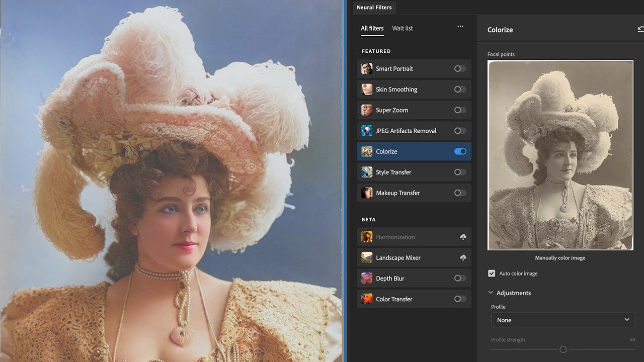The height and width of the screenshot is (362, 644).
Task: Click the Color Transfer filter name
Action: (394, 299)
